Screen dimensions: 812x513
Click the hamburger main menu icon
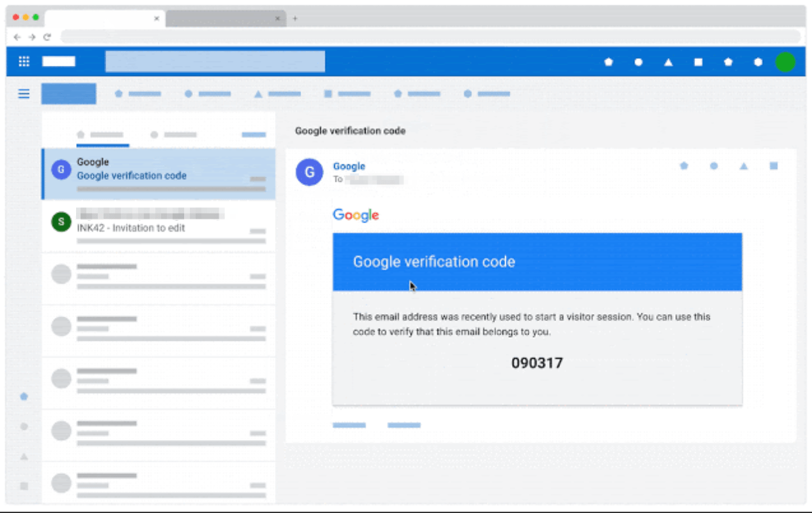tap(24, 93)
